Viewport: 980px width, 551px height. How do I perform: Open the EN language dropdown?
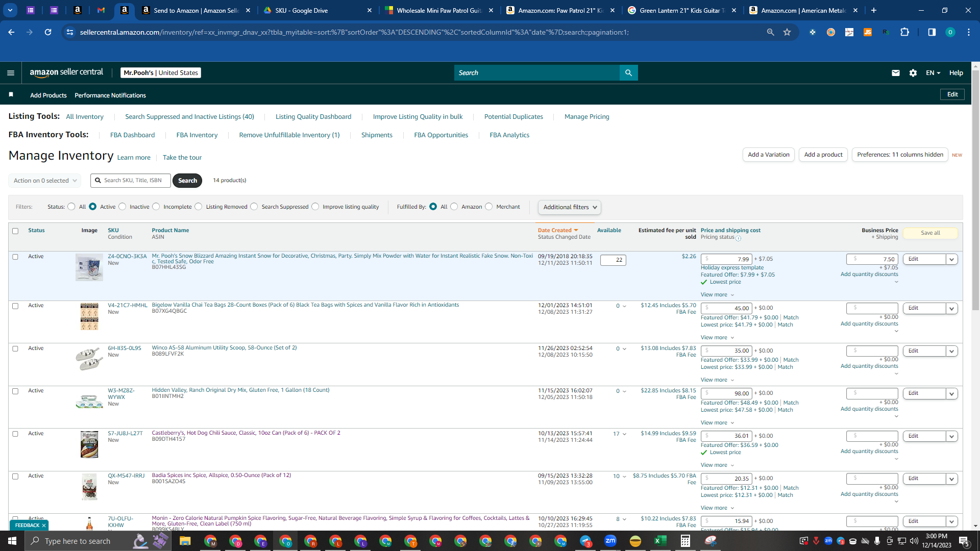coord(933,73)
